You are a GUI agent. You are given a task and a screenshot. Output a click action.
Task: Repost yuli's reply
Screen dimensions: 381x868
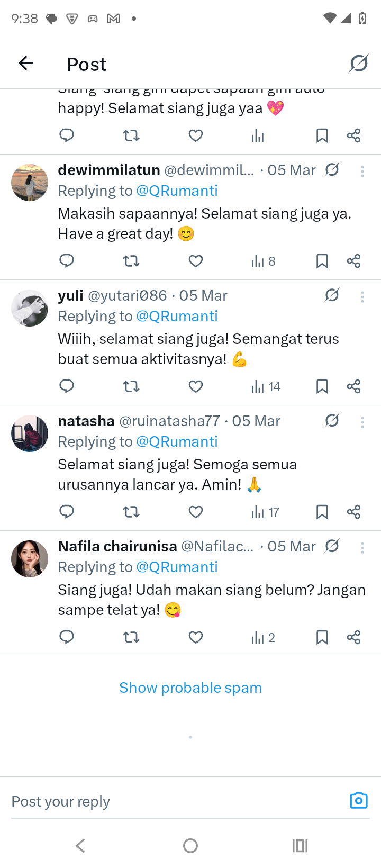[131, 386]
